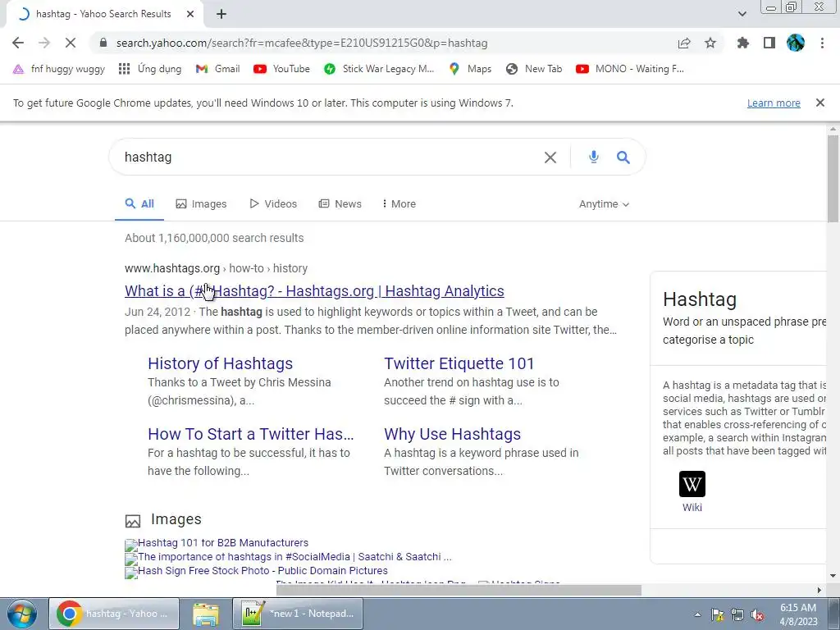Open Twitter Etiquette 101 link
840x630 pixels.
click(x=459, y=363)
